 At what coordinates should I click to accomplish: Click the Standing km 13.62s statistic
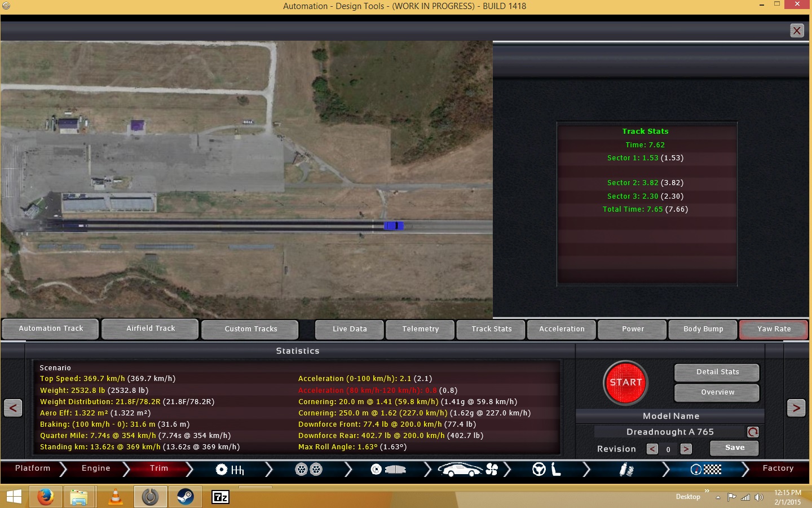[x=140, y=447]
